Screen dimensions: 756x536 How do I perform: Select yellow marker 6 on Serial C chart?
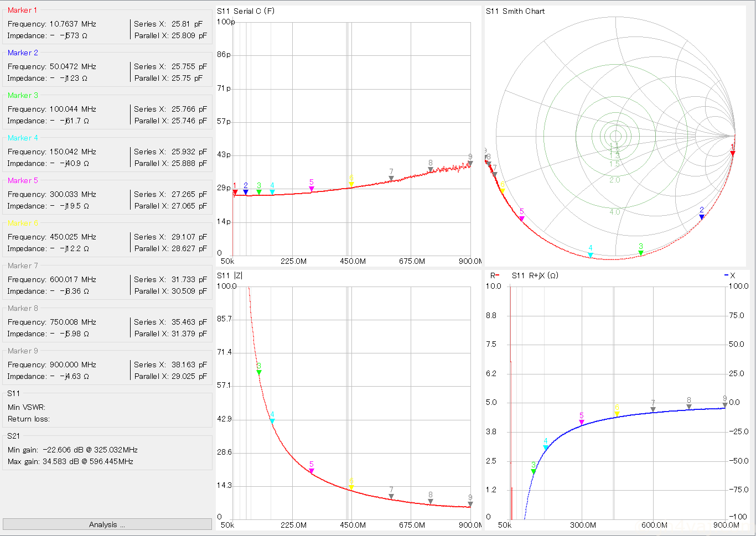coord(351,184)
